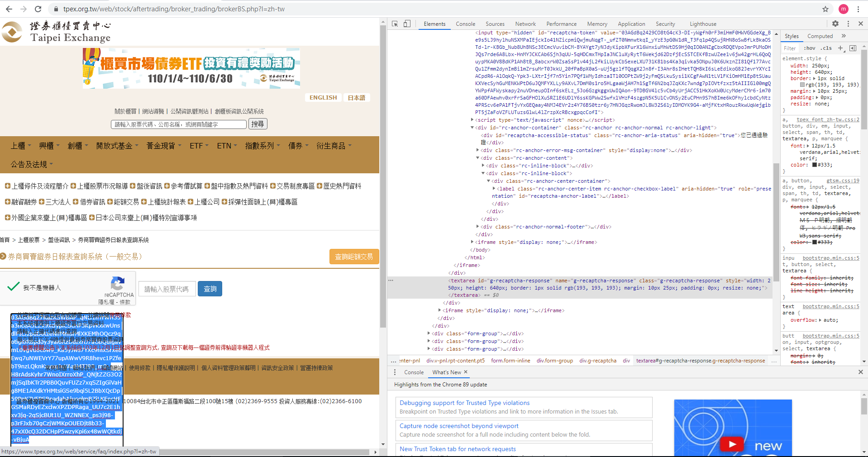
Task: Click the 查詢 search button
Action: tap(210, 289)
